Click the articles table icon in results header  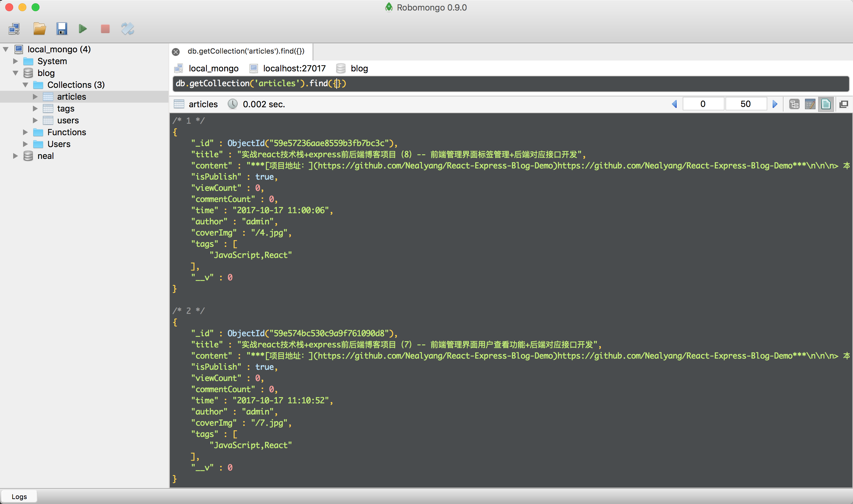coord(179,104)
